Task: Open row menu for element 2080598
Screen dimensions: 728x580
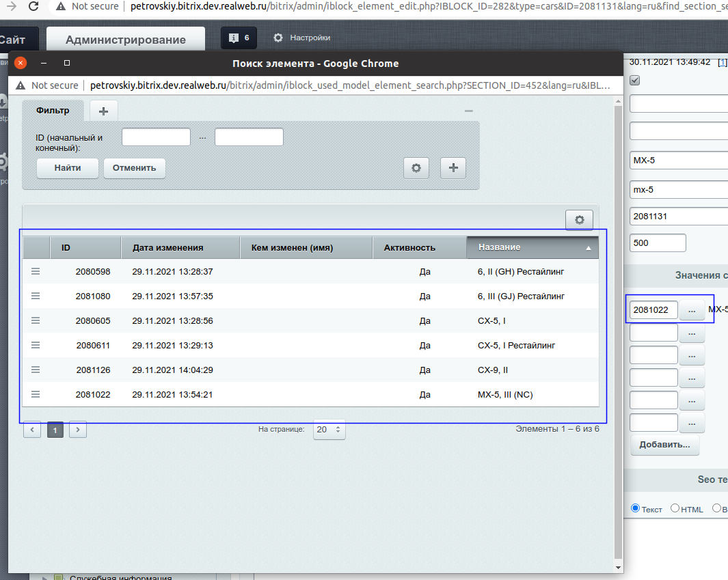Action: point(36,271)
